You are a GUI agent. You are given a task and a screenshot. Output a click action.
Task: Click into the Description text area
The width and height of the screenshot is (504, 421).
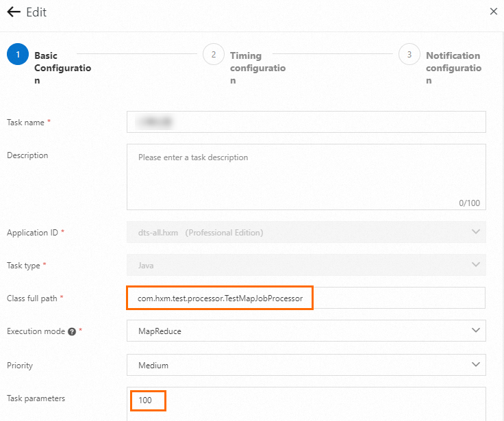pos(306,176)
